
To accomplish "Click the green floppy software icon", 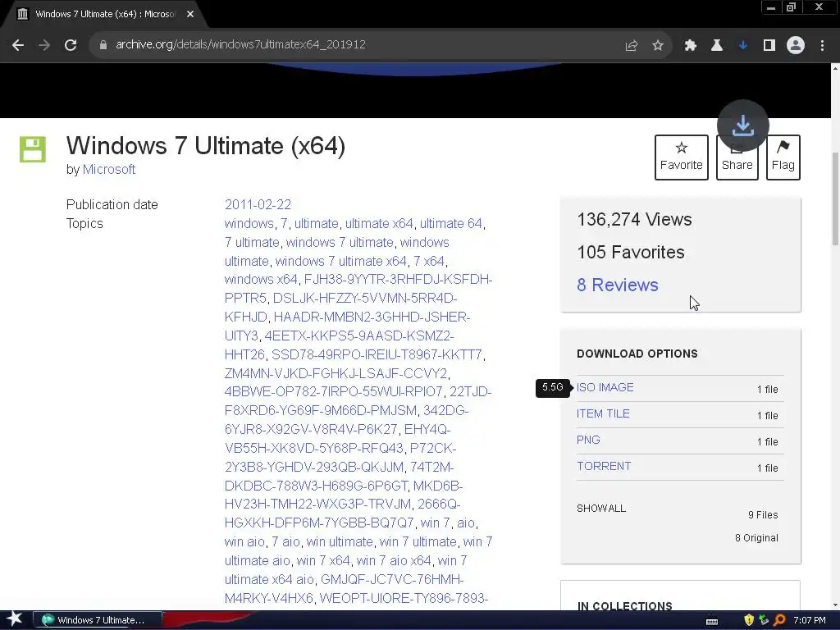I will [x=33, y=149].
